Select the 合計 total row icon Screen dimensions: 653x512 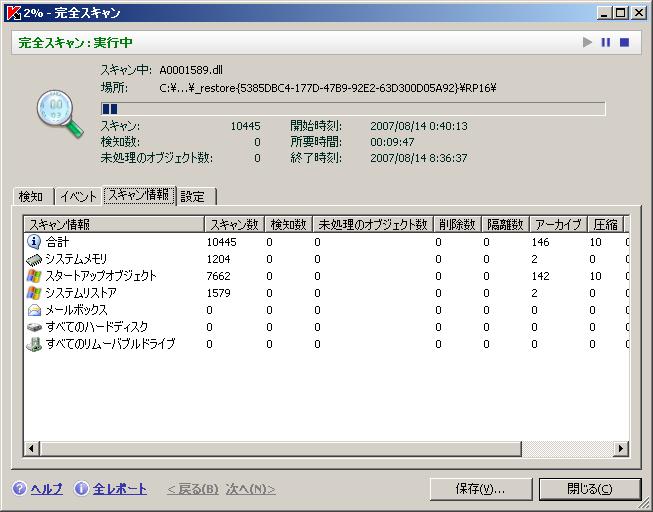pyautogui.click(x=33, y=242)
